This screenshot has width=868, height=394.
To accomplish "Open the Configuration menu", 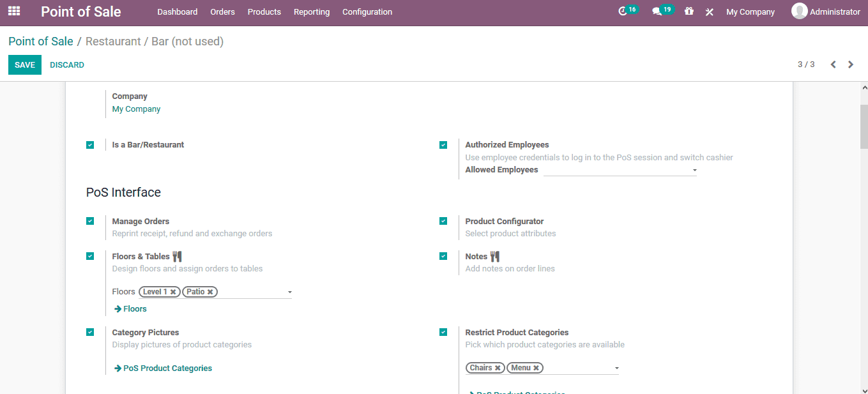I will tap(367, 11).
